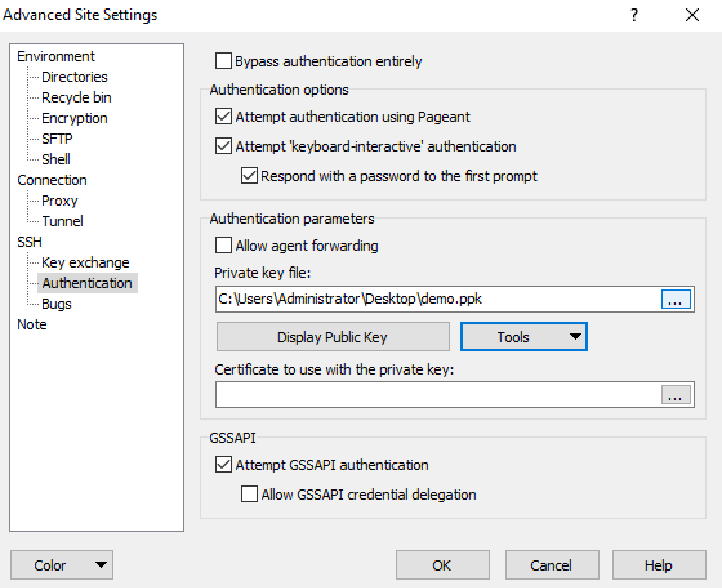Select Recycle bin in the navigation tree
This screenshot has height=588, width=722.
coord(76,97)
